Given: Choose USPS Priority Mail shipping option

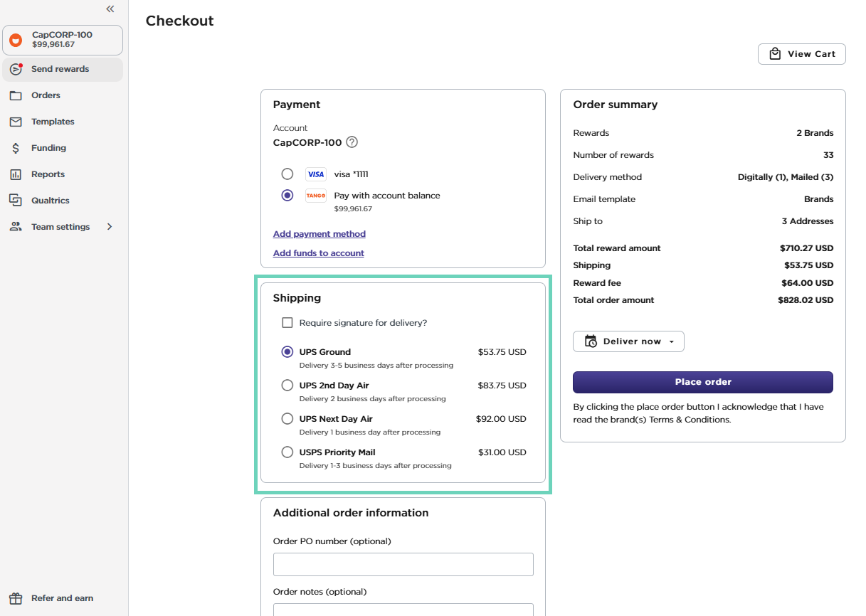Looking at the screenshot, I should (287, 452).
